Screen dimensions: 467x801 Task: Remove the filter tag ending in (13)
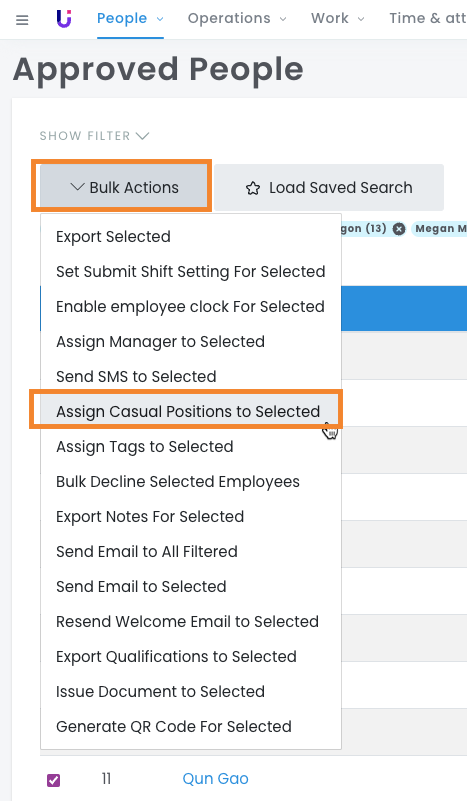point(399,229)
